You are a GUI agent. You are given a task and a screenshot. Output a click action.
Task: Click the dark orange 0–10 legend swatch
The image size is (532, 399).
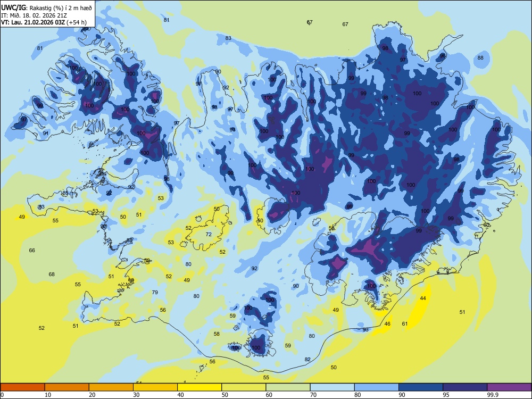(x=22, y=387)
